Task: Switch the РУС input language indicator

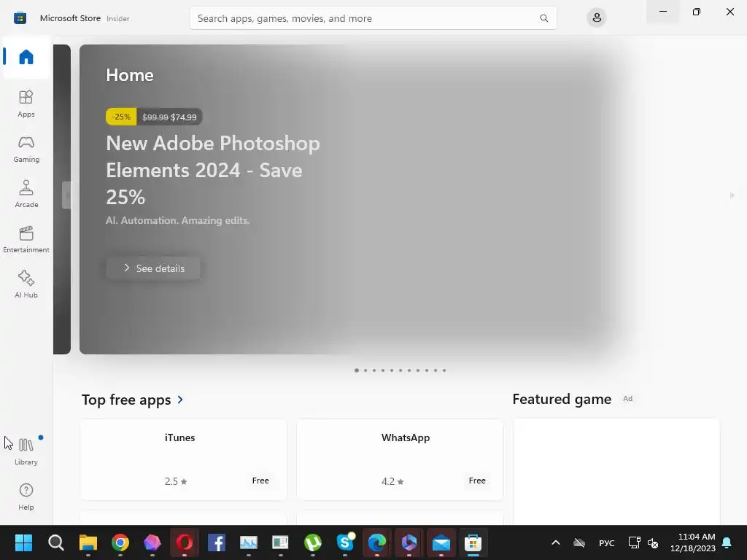Action: (x=606, y=542)
